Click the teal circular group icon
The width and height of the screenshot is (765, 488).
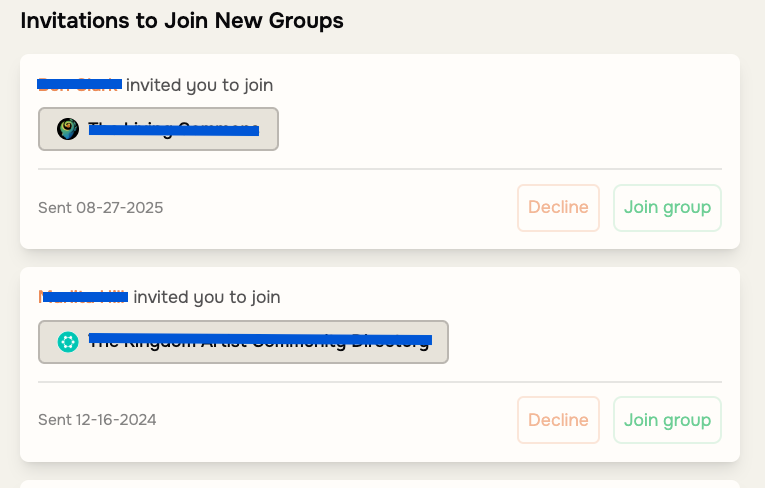68,342
